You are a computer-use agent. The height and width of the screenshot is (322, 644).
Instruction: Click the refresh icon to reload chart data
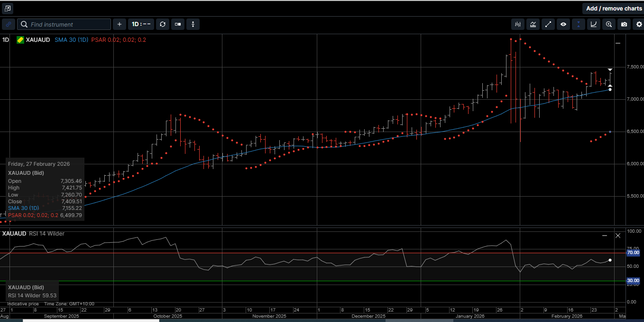pos(163,24)
